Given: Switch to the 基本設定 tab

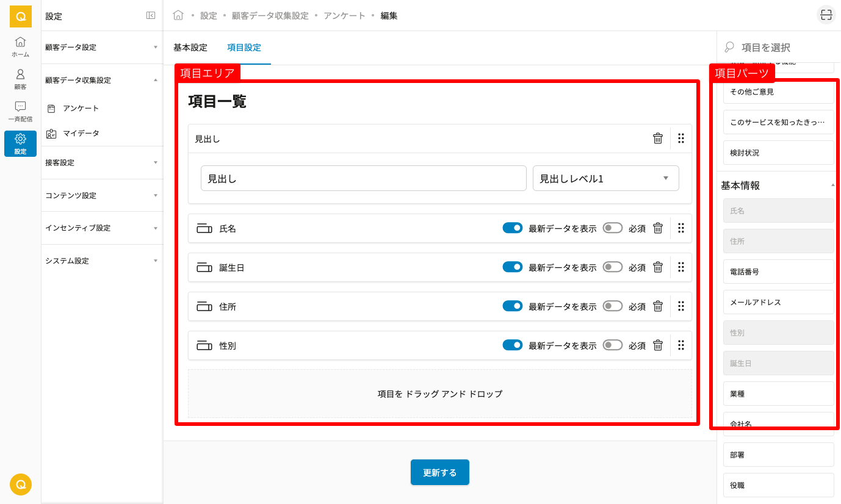Looking at the screenshot, I should (x=190, y=48).
